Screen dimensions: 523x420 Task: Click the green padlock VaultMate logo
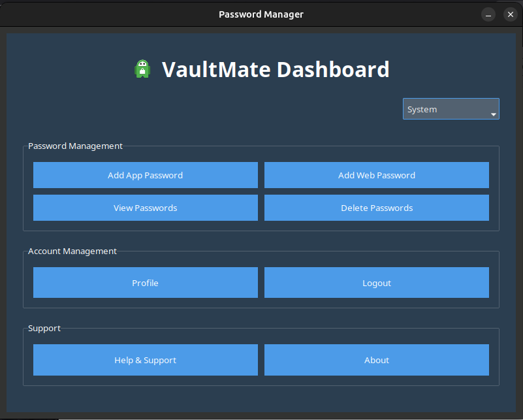[142, 69]
